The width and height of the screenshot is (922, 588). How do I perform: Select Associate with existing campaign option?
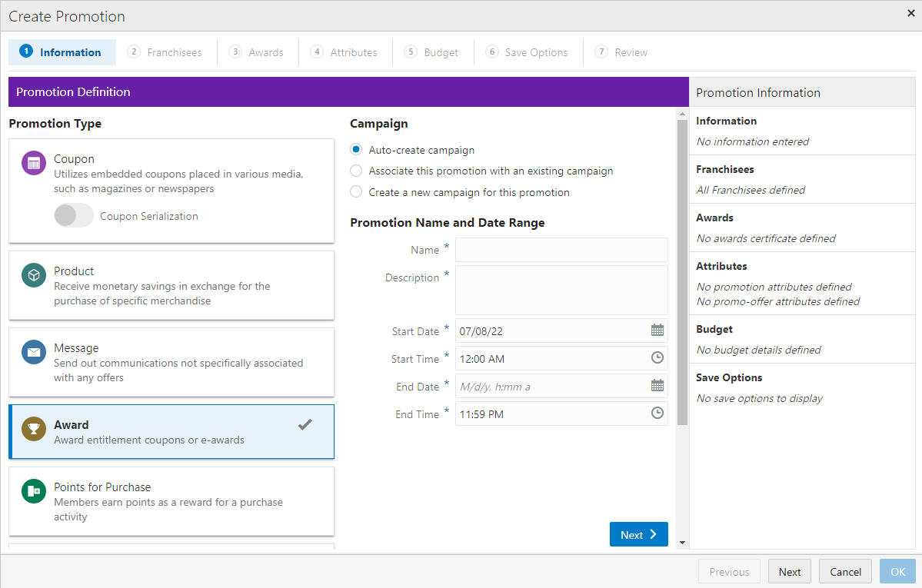tap(356, 171)
